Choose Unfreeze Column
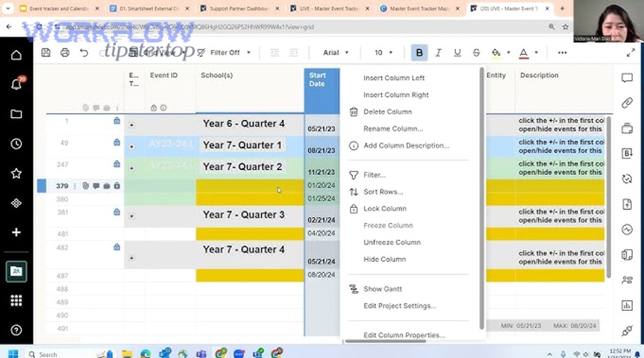Image resolution: width=644 pixels, height=358 pixels. pos(392,242)
